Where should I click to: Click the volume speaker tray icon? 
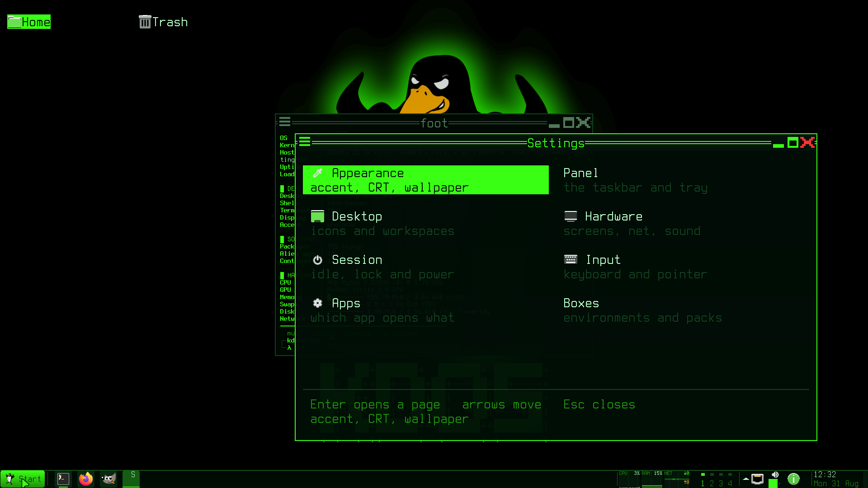pos(775,475)
